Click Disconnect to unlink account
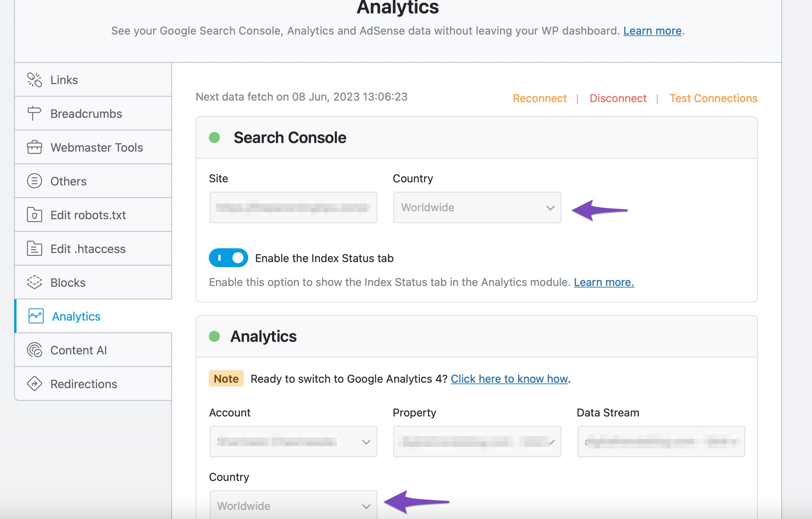Image resolution: width=812 pixels, height=519 pixels. pyautogui.click(x=618, y=98)
